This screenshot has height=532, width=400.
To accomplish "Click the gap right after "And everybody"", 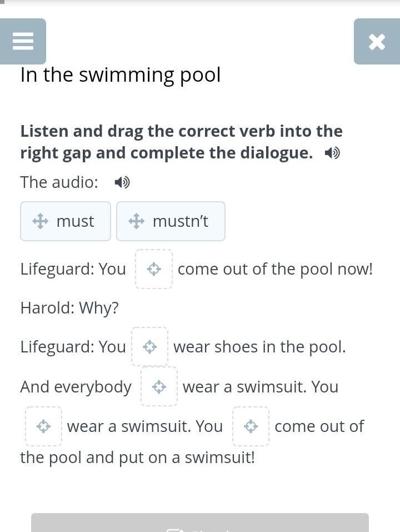I will (x=159, y=386).
